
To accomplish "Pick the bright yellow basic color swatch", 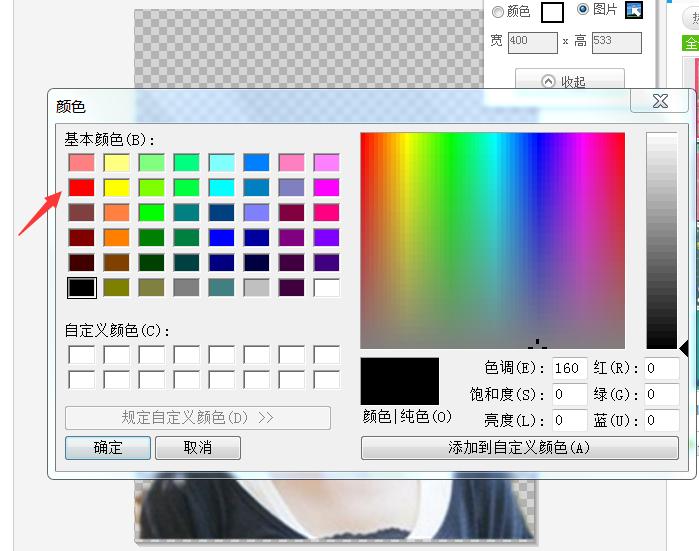I will 116,187.
